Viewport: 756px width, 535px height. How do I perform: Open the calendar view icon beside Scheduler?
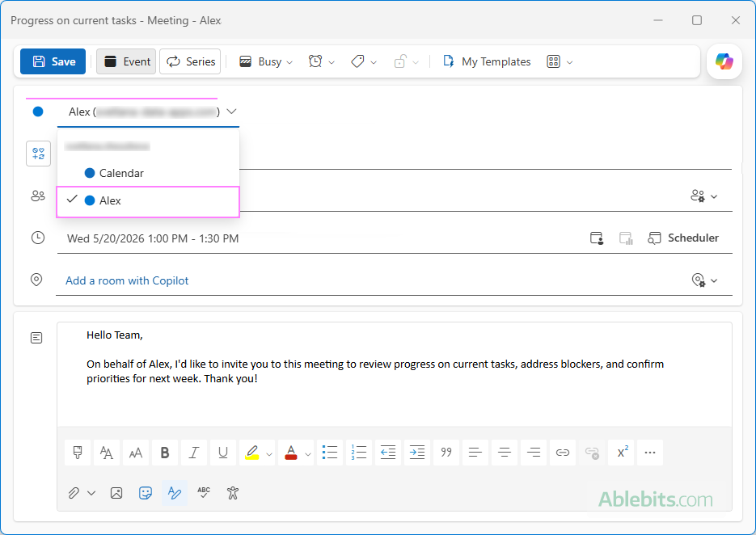597,238
